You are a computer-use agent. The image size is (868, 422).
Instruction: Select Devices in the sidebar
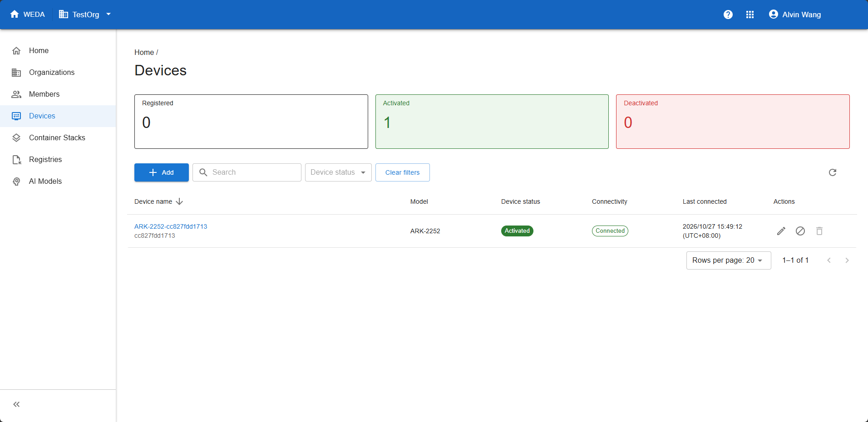coord(58,116)
